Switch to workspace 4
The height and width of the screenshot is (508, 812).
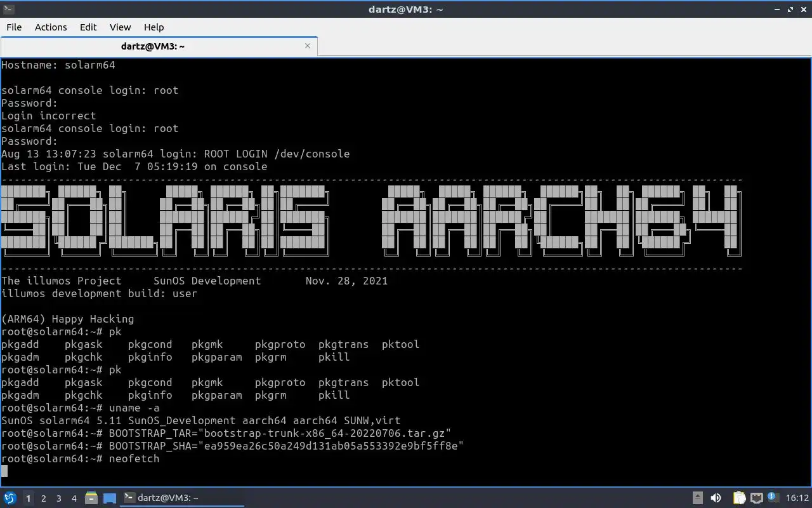pos(74,498)
